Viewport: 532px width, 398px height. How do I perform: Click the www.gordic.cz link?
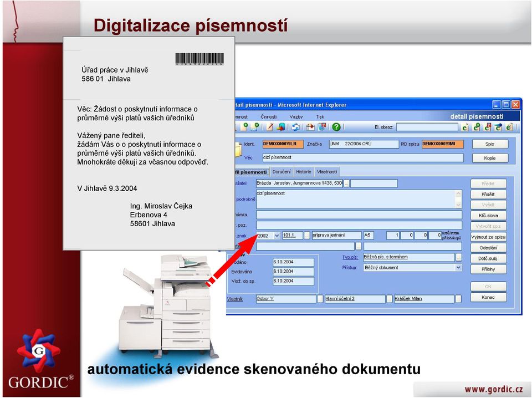(x=494, y=389)
